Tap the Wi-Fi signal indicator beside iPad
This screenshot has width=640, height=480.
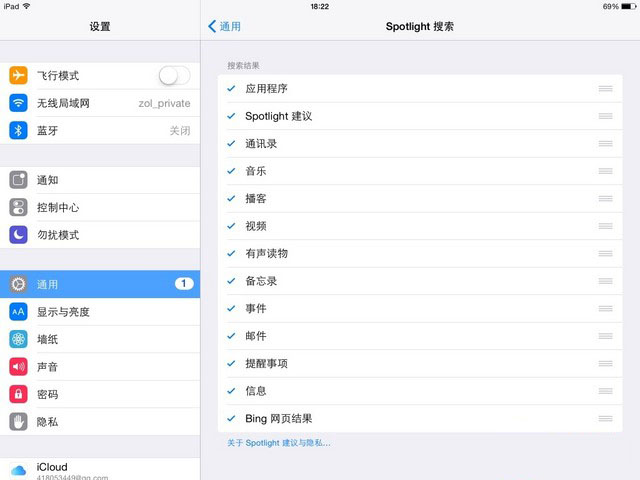[x=27, y=6]
